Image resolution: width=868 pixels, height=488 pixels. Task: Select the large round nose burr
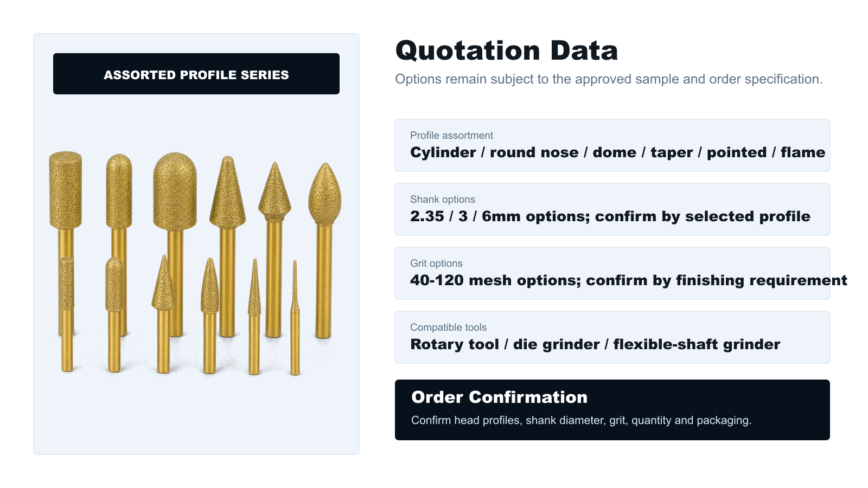click(119, 191)
